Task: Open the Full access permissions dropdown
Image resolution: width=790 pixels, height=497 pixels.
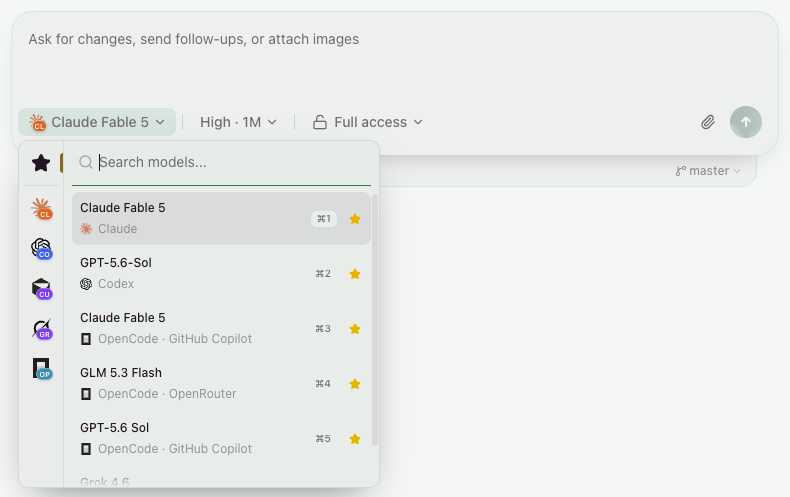Action: tap(368, 122)
